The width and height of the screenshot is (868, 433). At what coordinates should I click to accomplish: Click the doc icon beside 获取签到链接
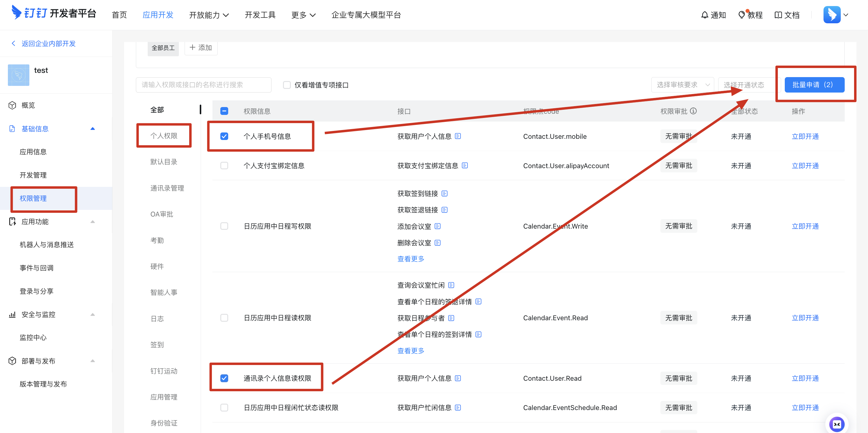tap(445, 193)
